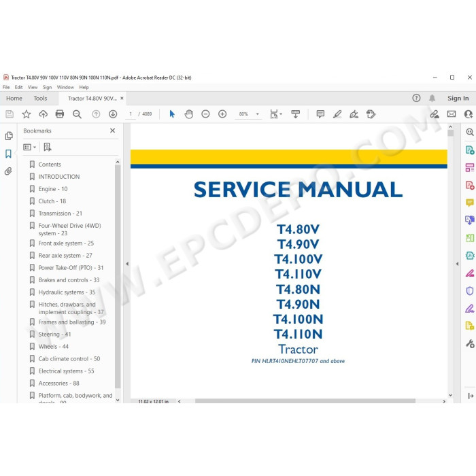Show page thumbnails panel

point(9,136)
